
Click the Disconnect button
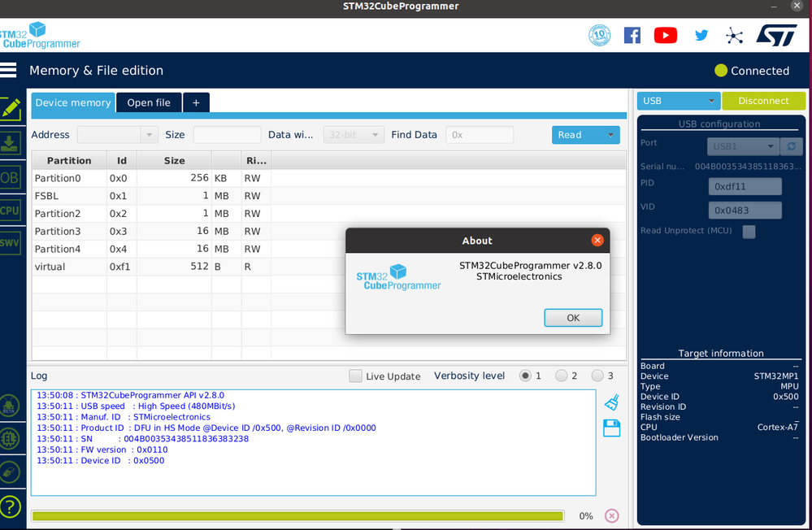(763, 101)
